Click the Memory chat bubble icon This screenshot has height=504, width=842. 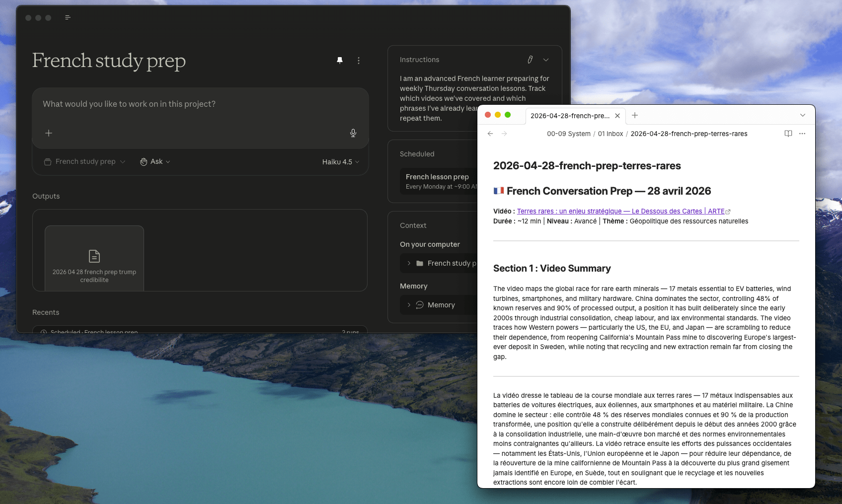click(x=420, y=305)
